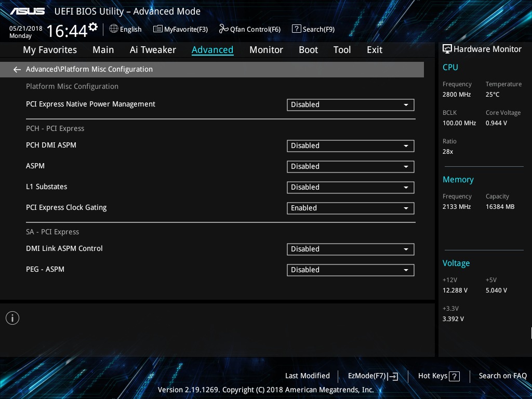Change PCI Express Clock Gating Enabled dropdown

click(351, 208)
